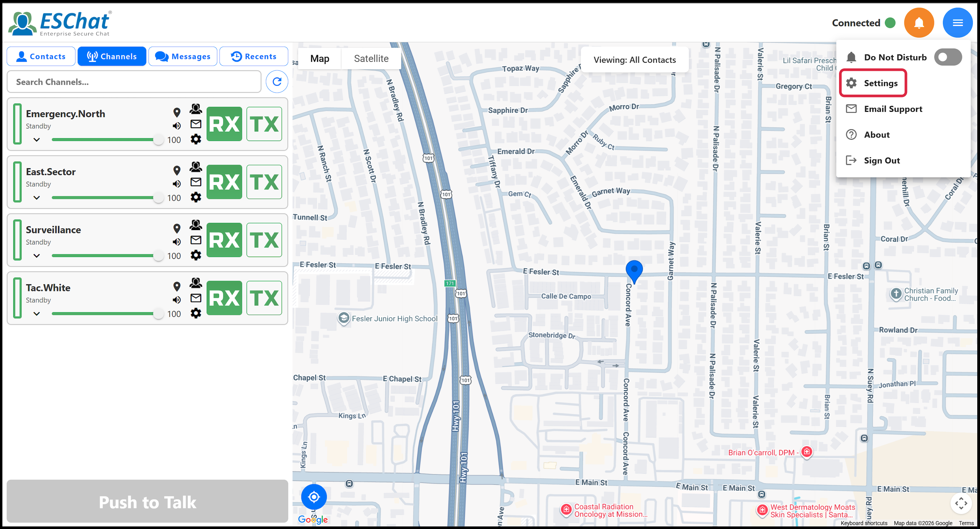The width and height of the screenshot is (980, 529).
Task: Expand the Emergency.North channel chevron
Action: click(36, 140)
